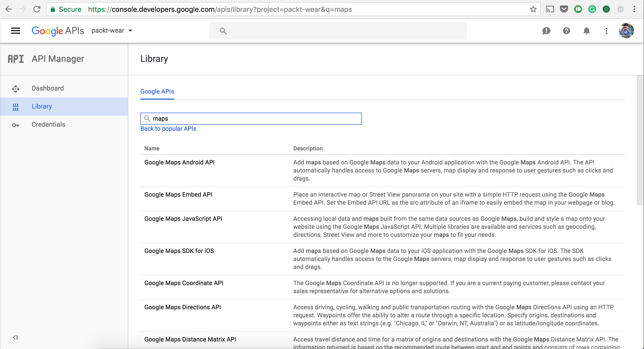This screenshot has width=644, height=349.
Task: Click the page vertical scrollbar
Action: coord(640,140)
